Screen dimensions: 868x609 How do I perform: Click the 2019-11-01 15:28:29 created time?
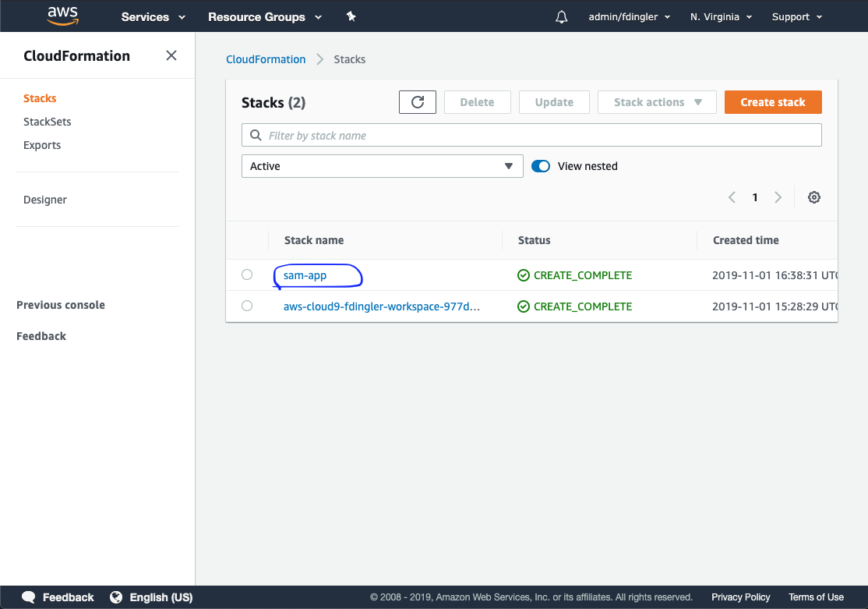[775, 306]
